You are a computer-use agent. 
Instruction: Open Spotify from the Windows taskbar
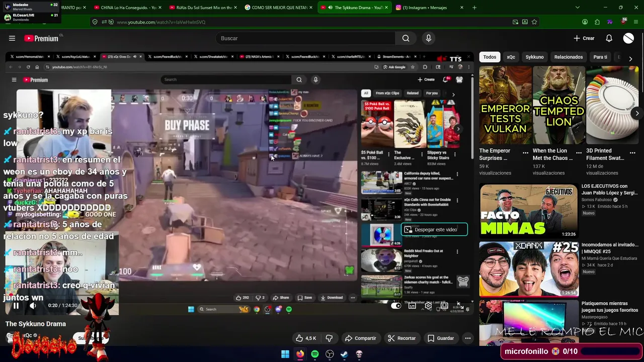pyautogui.click(x=315, y=354)
